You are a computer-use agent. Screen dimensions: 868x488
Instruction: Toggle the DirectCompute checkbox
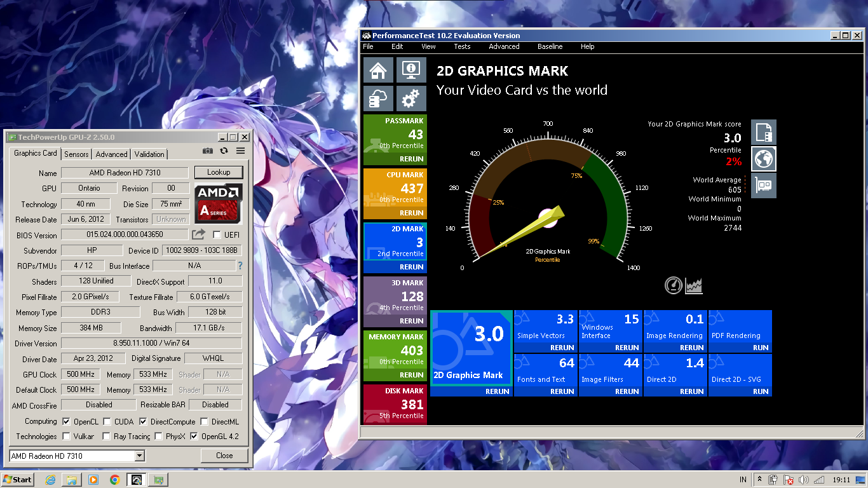click(143, 421)
